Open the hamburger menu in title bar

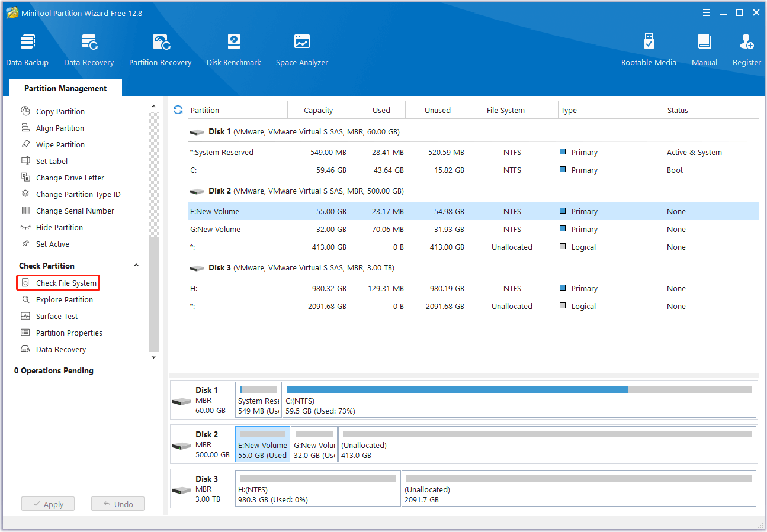tap(707, 13)
